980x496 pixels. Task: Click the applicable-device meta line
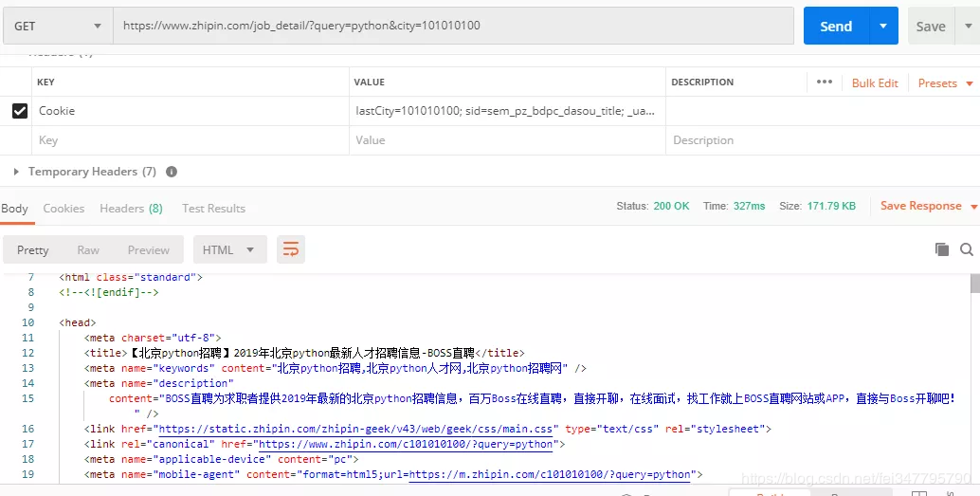click(x=221, y=459)
